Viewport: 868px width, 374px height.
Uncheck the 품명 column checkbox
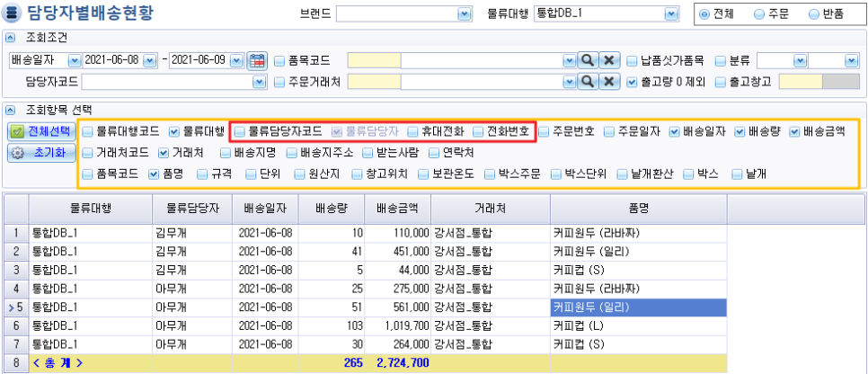[154, 174]
